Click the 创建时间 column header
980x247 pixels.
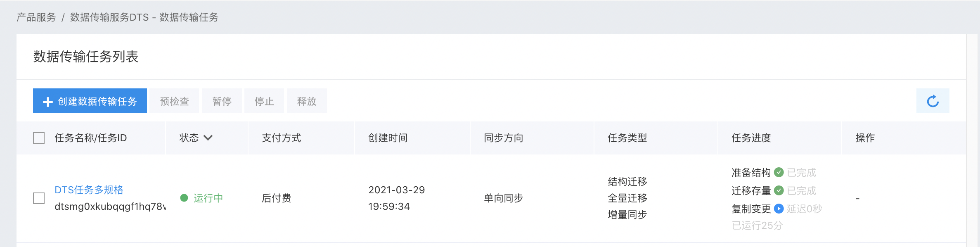point(388,138)
